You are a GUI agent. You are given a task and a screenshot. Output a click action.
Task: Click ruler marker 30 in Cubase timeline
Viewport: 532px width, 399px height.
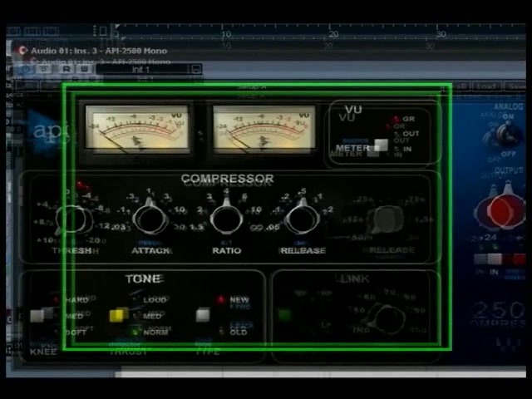click(441, 34)
